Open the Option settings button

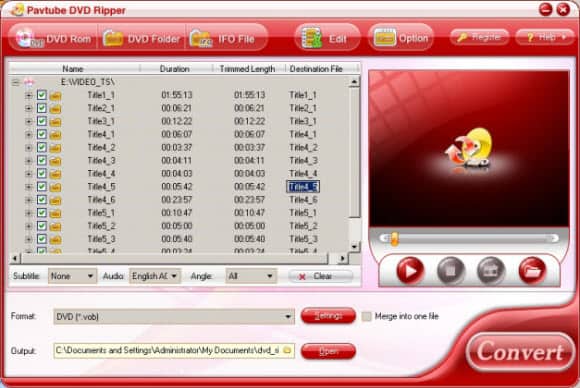click(401, 38)
